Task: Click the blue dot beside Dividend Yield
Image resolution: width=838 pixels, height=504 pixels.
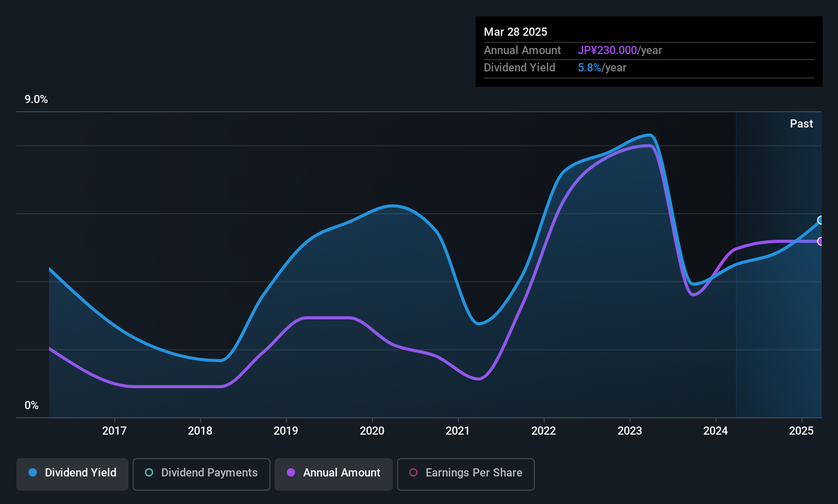Action: [33, 473]
